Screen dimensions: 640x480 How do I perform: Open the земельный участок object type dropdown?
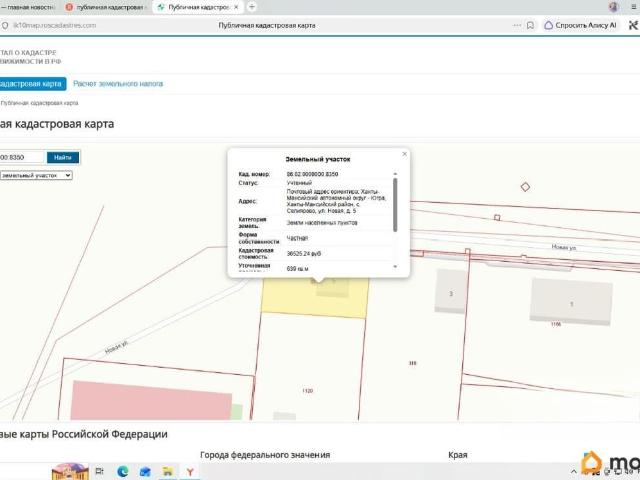(x=36, y=176)
